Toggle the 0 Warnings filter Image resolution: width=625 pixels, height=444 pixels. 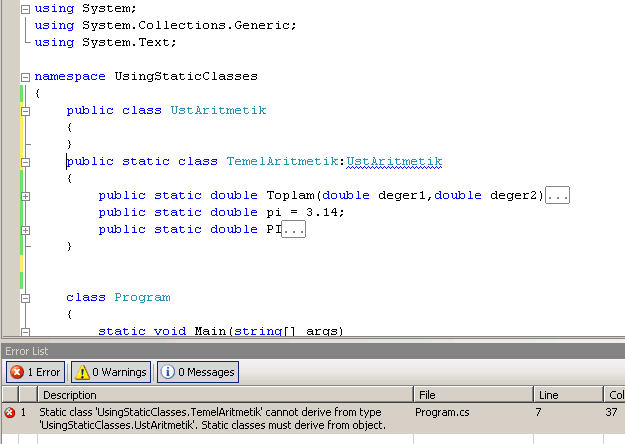110,372
